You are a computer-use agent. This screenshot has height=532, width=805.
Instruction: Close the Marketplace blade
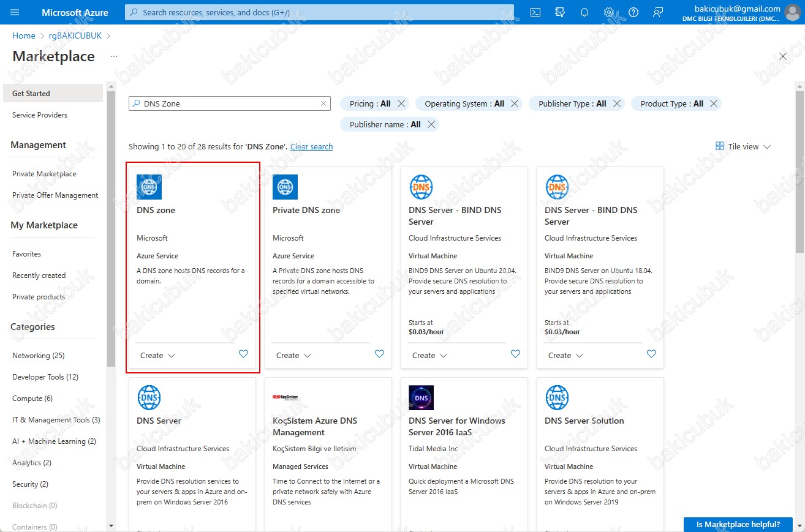(x=782, y=56)
